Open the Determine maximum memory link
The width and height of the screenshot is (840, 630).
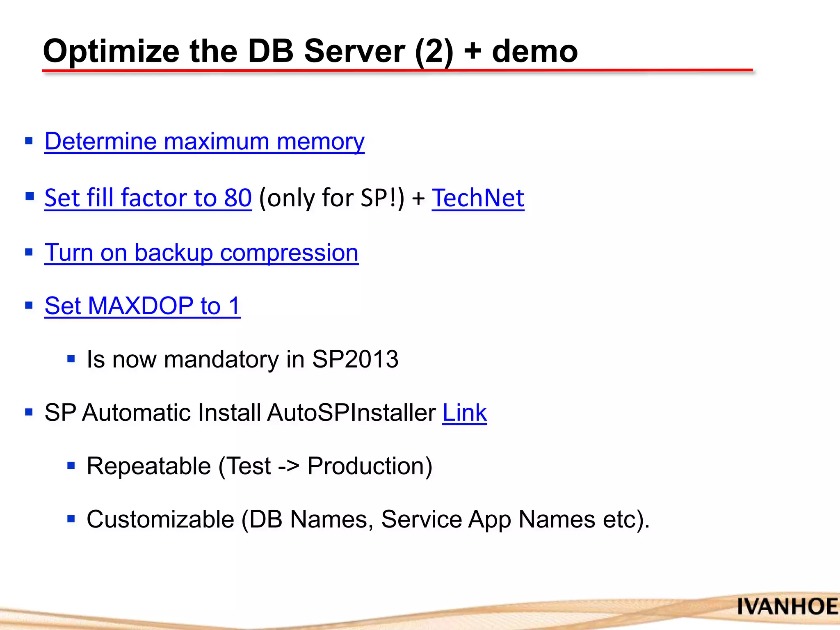coord(204,142)
